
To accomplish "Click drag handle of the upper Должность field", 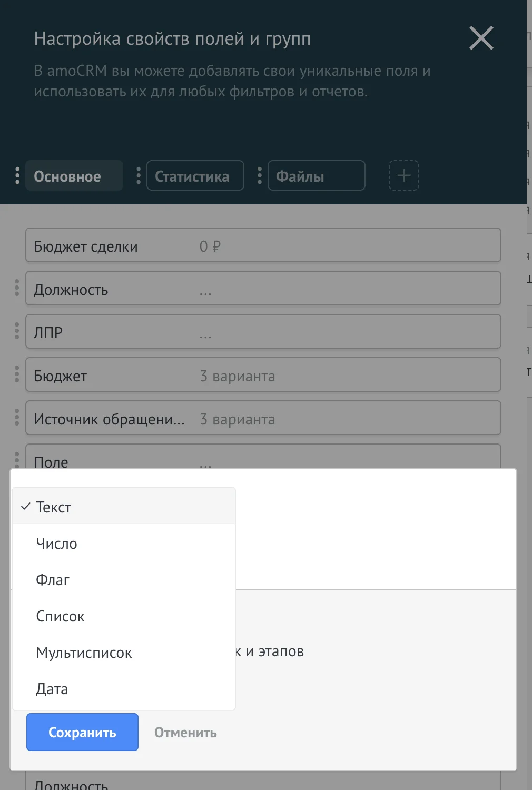I will point(17,288).
